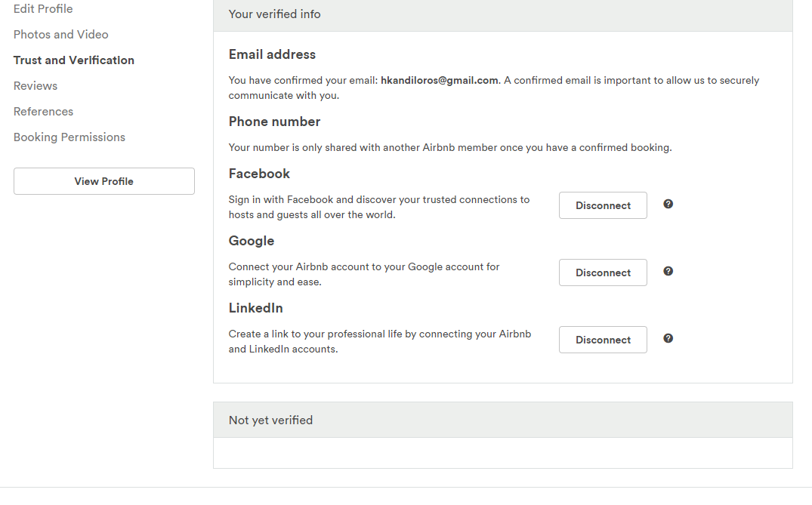Go to Photos and Video section
Viewport: 812px width, 505px height.
[x=61, y=35]
